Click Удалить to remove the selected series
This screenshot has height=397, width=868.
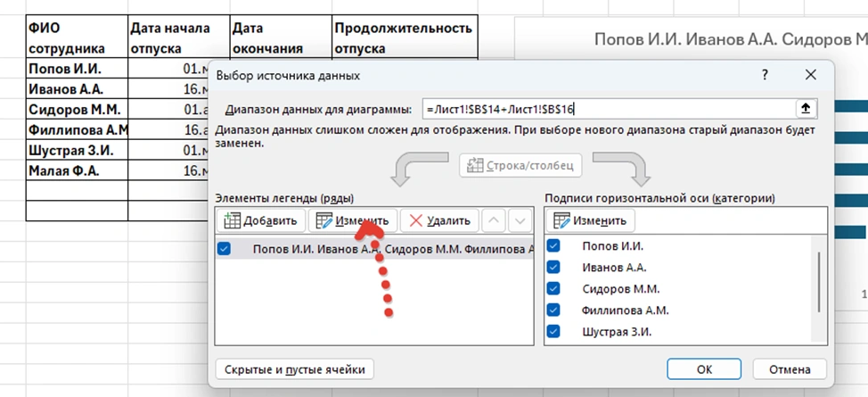coord(439,220)
